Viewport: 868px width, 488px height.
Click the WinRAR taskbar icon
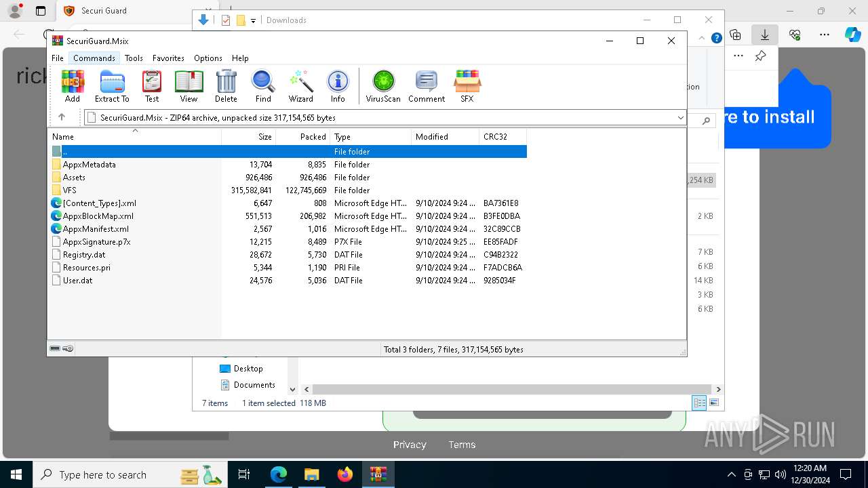[378, 474]
